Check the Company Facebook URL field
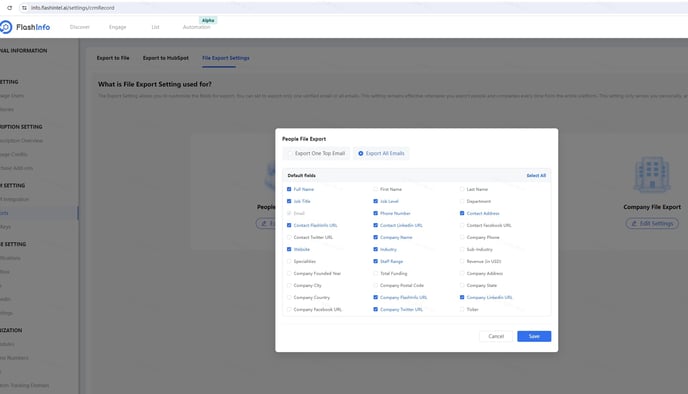This screenshot has height=394, width=688. point(289,309)
